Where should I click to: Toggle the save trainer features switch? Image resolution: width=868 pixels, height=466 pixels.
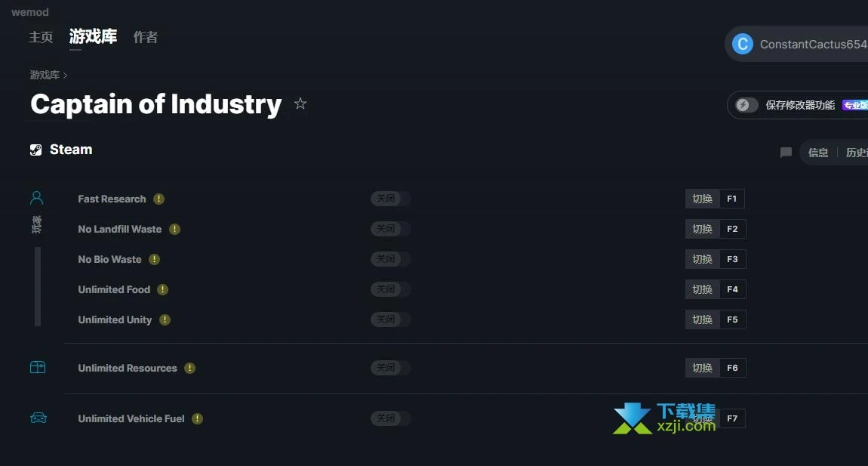pyautogui.click(x=747, y=105)
